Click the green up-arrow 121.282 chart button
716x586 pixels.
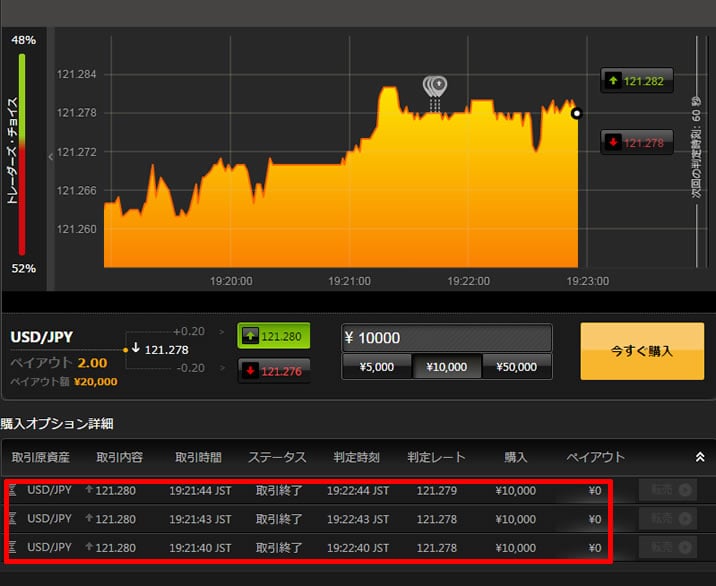pos(637,81)
